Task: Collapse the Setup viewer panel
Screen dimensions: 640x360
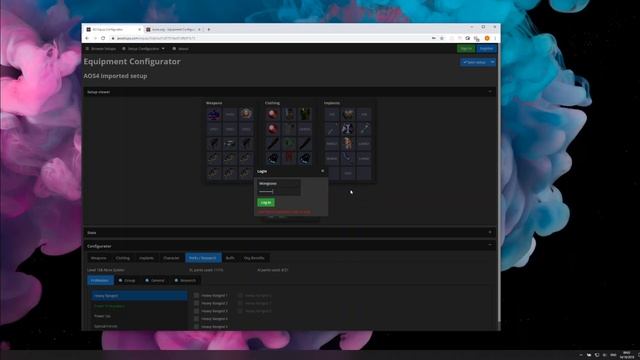Action: click(490, 92)
